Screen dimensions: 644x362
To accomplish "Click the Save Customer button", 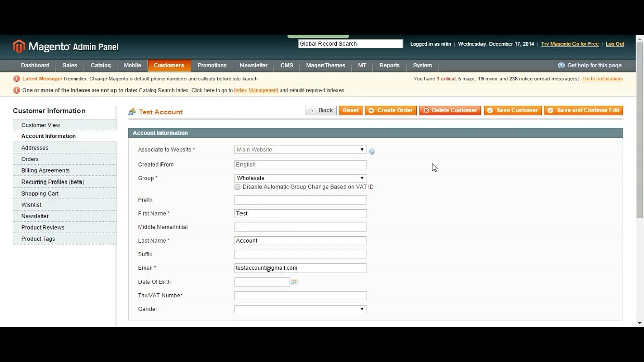I will pyautogui.click(x=513, y=110).
